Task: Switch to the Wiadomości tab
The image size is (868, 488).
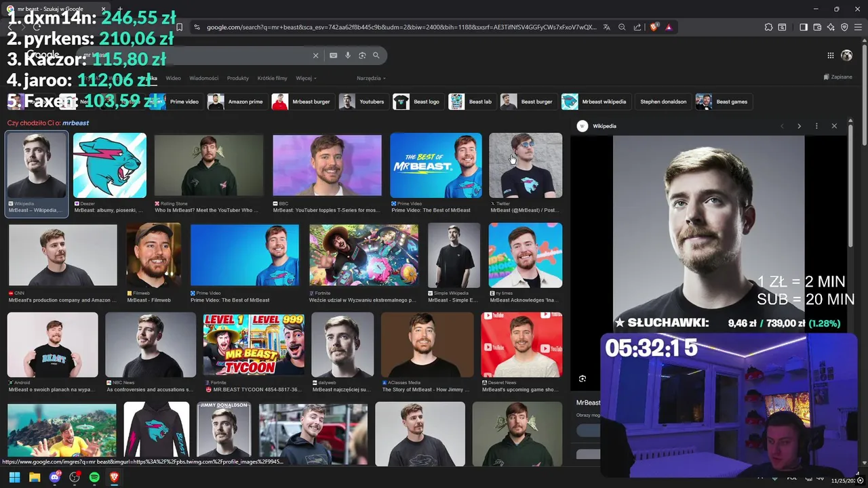Action: tap(203, 78)
